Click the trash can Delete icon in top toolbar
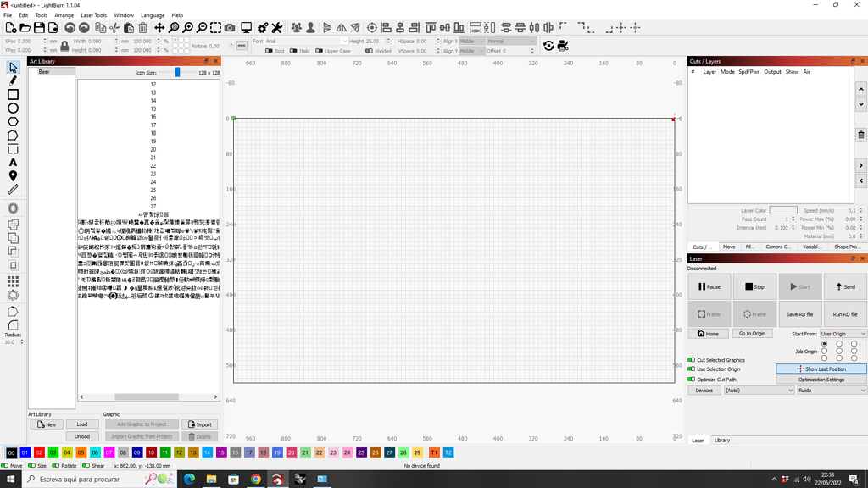This screenshot has height=488, width=868. [142, 28]
